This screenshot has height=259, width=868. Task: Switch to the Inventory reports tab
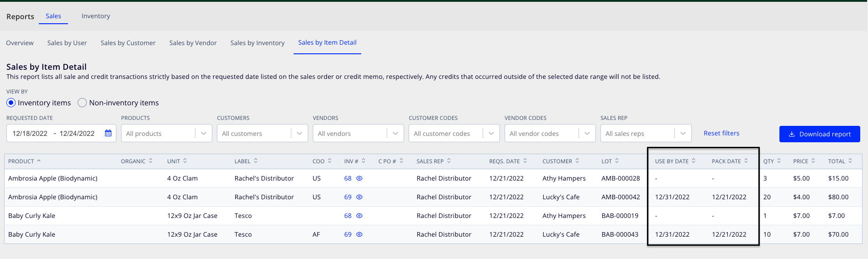pyautogui.click(x=96, y=16)
